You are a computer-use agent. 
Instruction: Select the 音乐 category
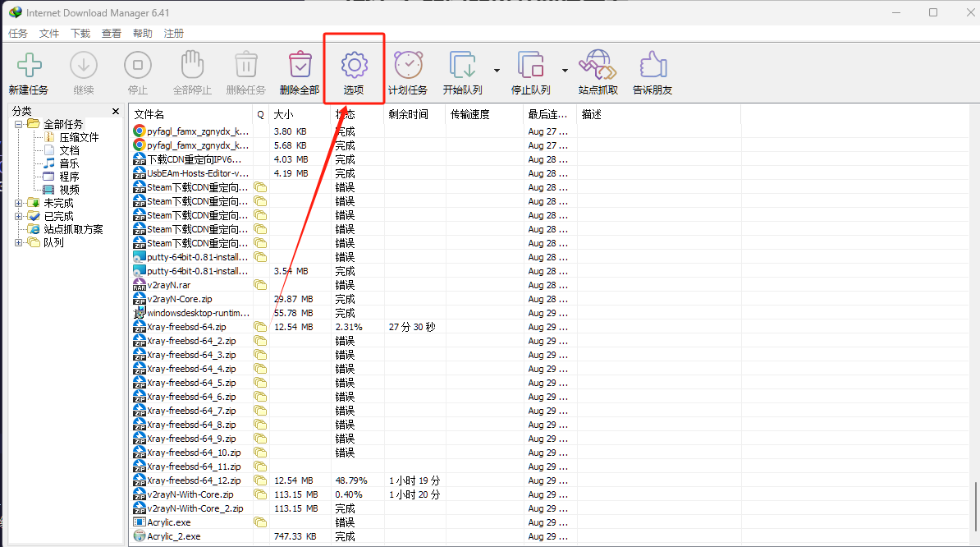point(70,163)
